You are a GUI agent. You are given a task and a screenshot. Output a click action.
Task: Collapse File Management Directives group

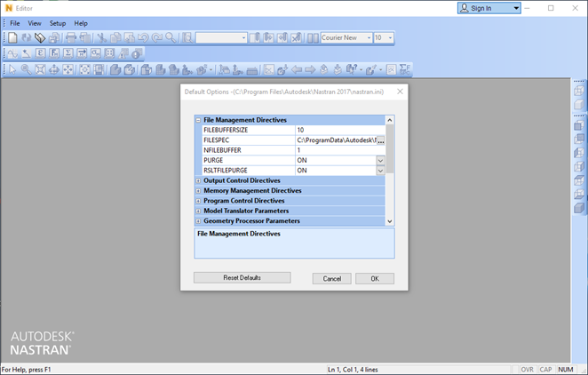pyautogui.click(x=198, y=120)
